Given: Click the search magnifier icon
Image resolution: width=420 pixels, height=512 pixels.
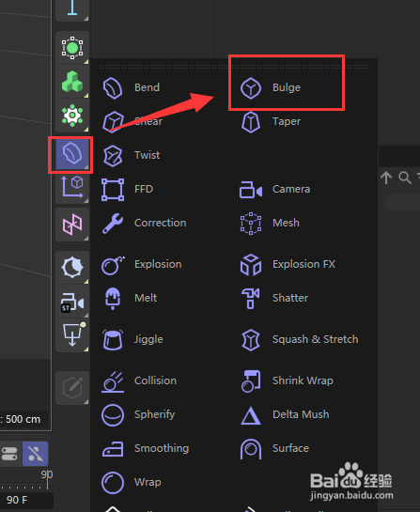Looking at the screenshot, I should 405,178.
